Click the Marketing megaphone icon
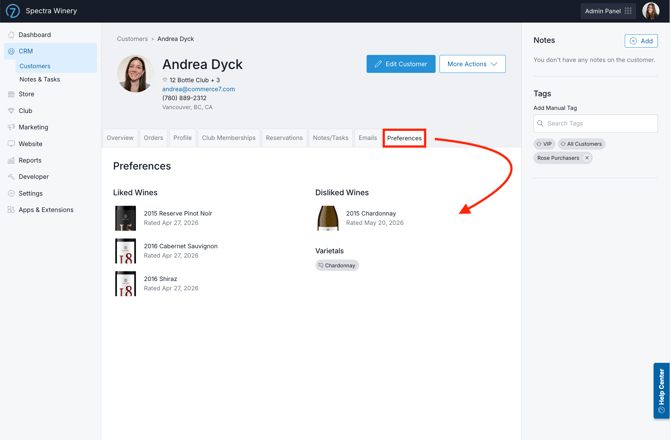 pyautogui.click(x=11, y=127)
